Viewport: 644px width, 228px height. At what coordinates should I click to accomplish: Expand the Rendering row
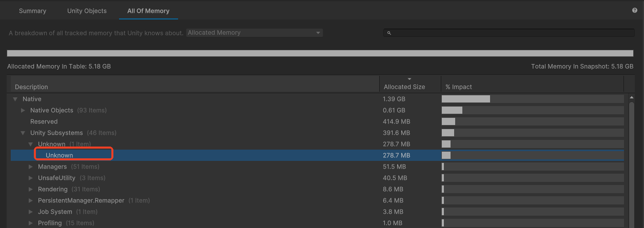[31, 189]
